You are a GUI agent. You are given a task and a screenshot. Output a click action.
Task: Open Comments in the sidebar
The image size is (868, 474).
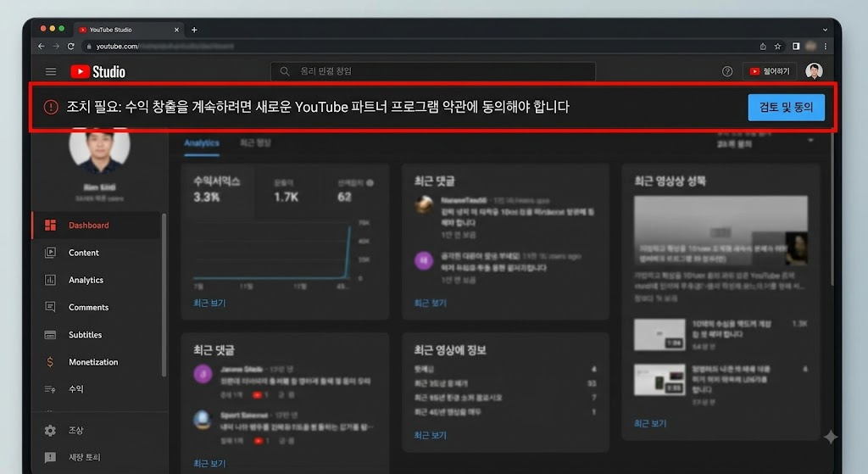pos(97,307)
